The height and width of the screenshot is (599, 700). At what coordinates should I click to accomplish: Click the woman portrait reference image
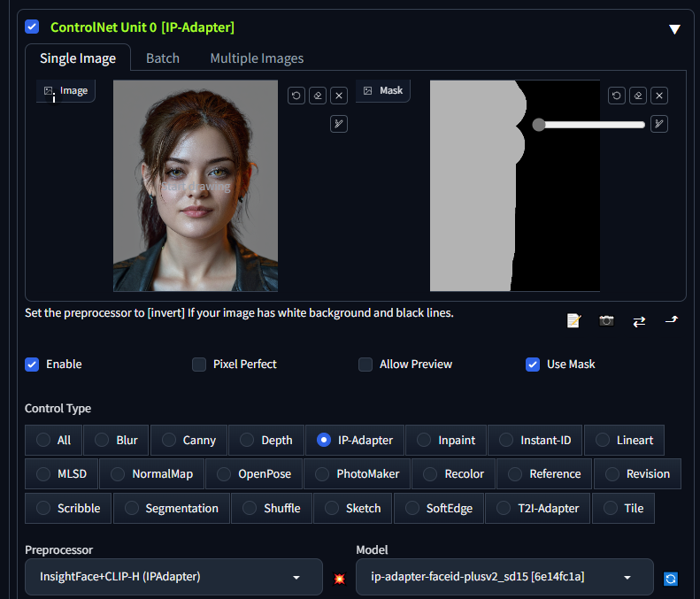pyautogui.click(x=196, y=186)
